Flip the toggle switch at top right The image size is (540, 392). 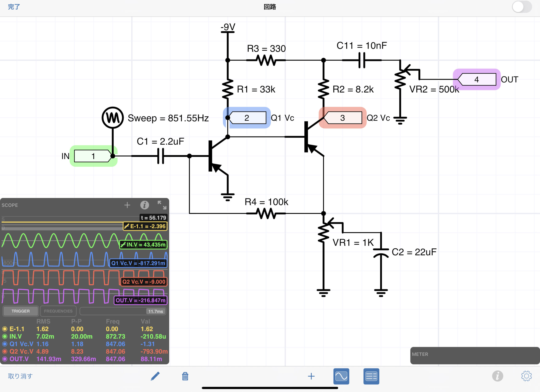click(x=522, y=7)
